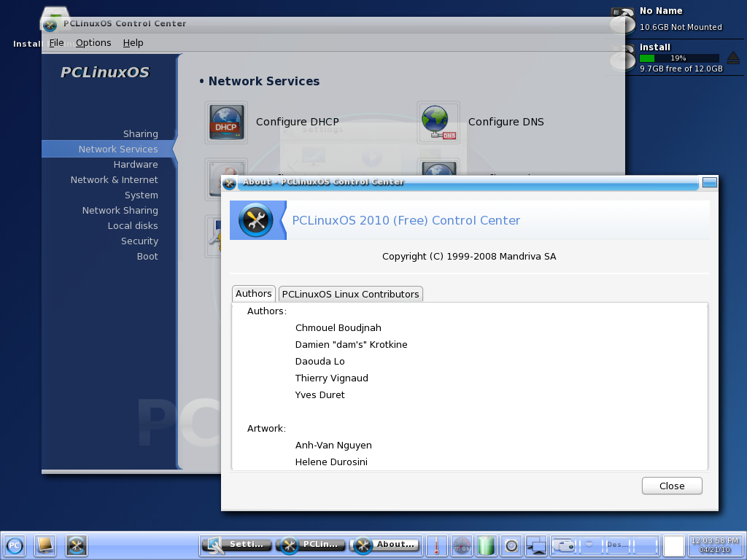Click the network monitor tray icon
Screen dimensions: 747x560
[x=537, y=545]
